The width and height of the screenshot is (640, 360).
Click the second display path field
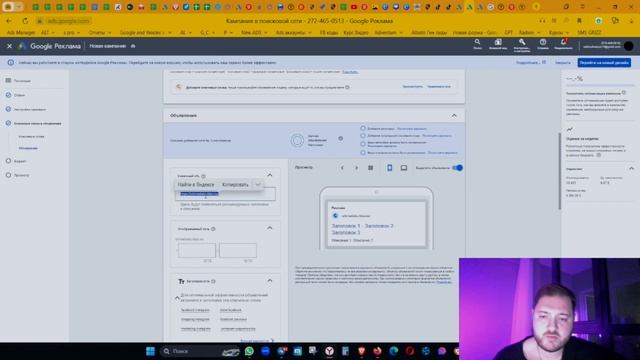238,250
